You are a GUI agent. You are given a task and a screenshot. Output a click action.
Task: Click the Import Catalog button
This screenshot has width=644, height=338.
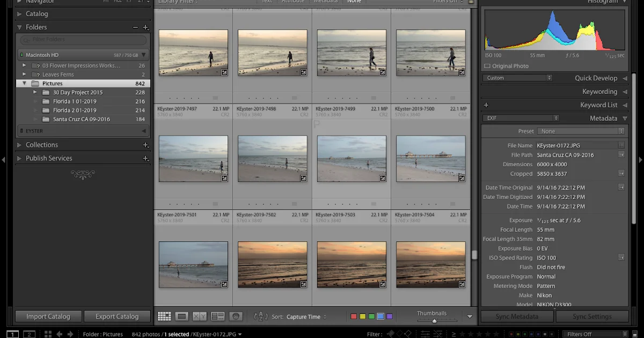tap(48, 316)
